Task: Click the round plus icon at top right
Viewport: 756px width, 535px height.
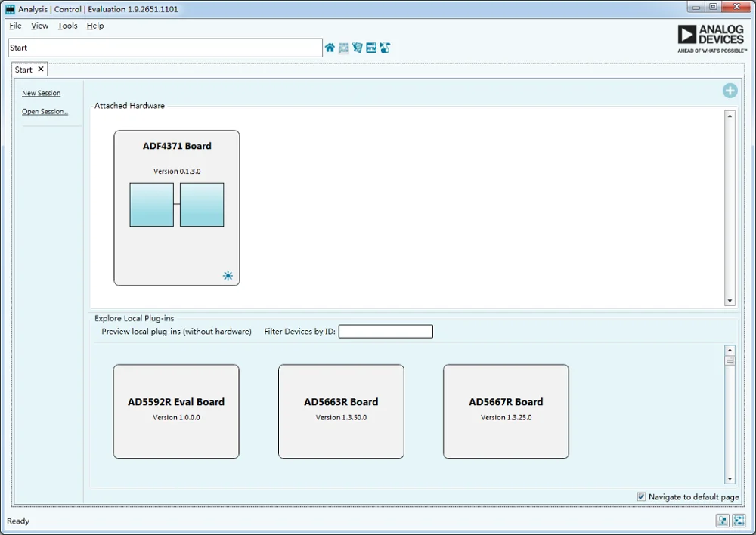Action: (730, 91)
